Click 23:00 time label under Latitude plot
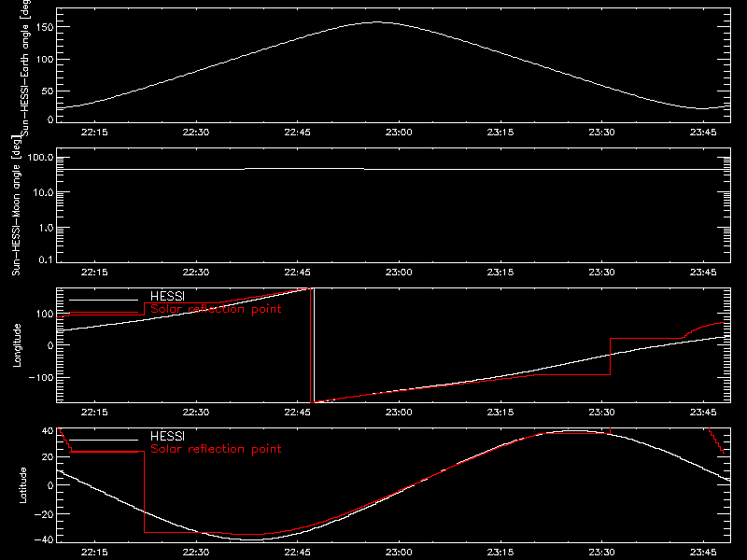Viewport: 747px width, 560px height. click(399, 553)
